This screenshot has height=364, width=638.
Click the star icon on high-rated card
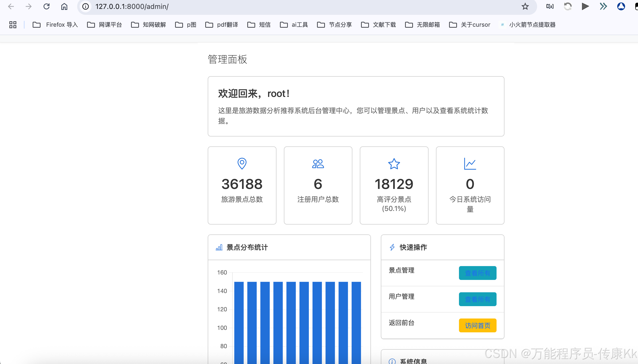394,164
